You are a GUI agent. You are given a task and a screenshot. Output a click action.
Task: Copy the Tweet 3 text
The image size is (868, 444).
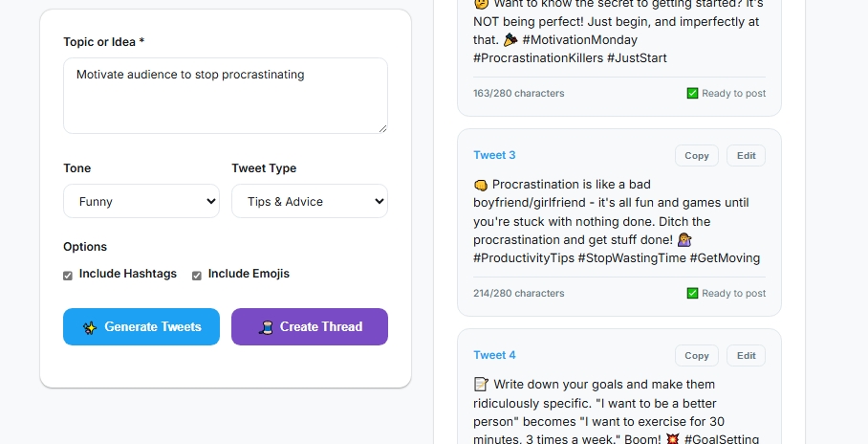(697, 155)
